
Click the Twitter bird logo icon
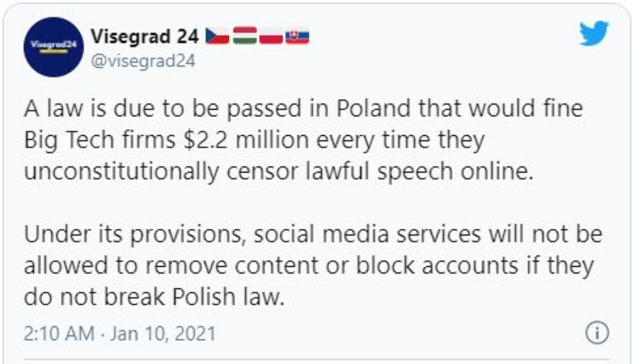tap(594, 34)
